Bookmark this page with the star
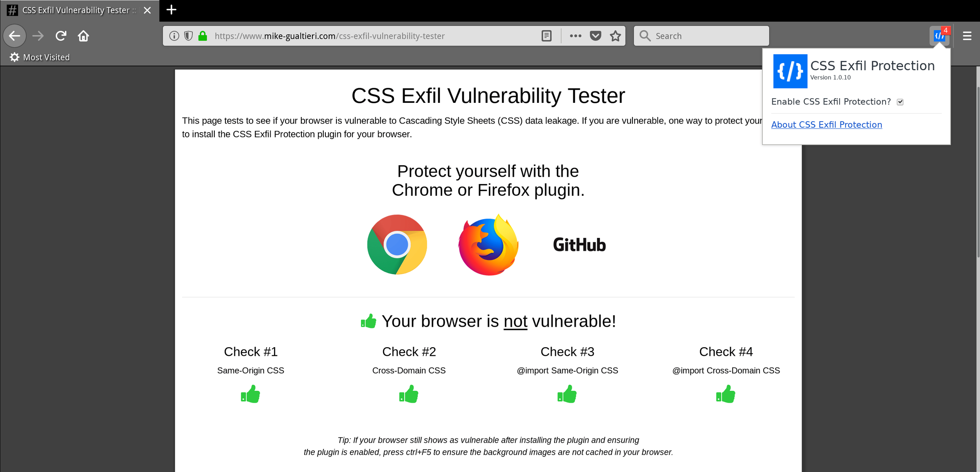Viewport: 980px width, 472px height. [x=615, y=36]
